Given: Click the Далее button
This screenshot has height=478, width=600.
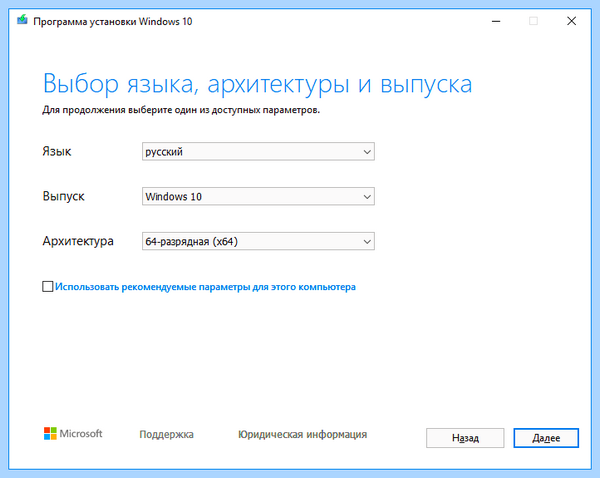Looking at the screenshot, I should (546, 438).
